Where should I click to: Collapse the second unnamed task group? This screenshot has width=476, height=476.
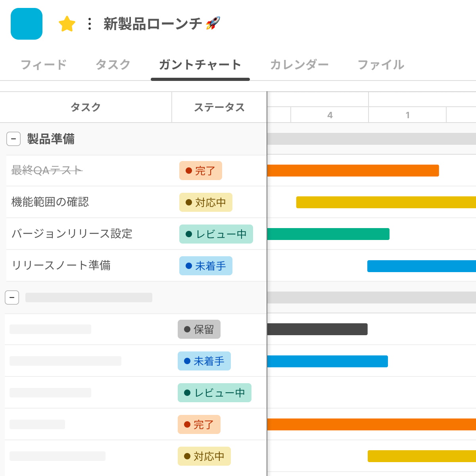[12, 297]
